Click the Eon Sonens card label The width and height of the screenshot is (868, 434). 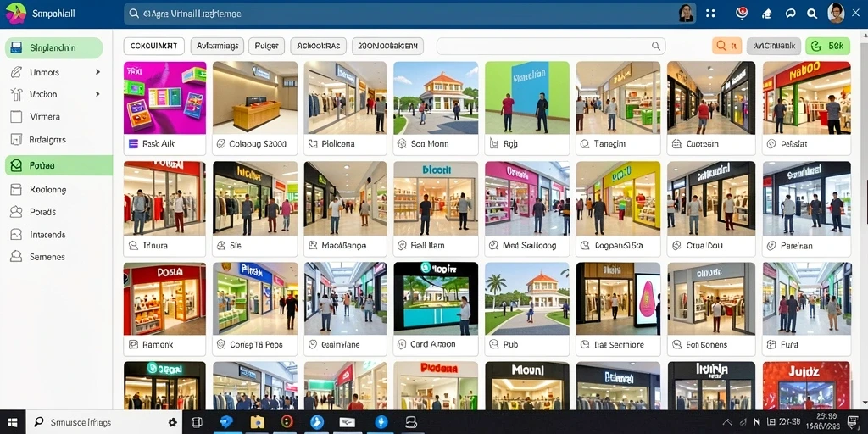tap(707, 344)
